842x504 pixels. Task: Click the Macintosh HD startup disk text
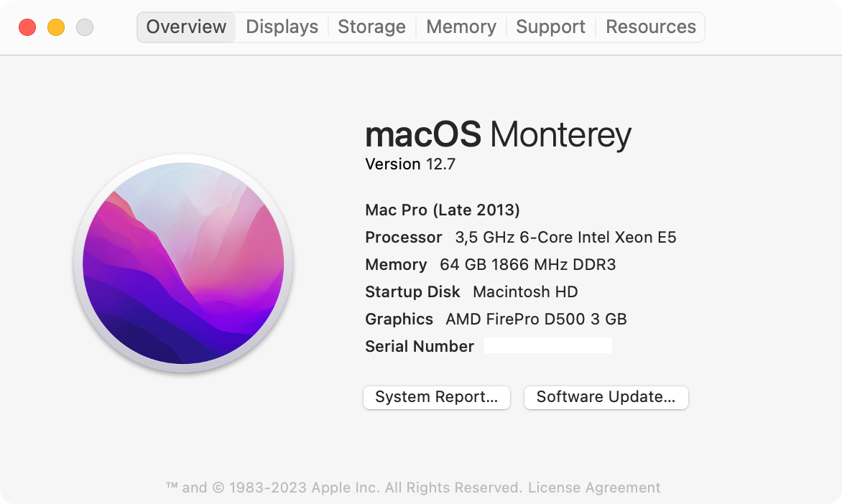(x=525, y=292)
